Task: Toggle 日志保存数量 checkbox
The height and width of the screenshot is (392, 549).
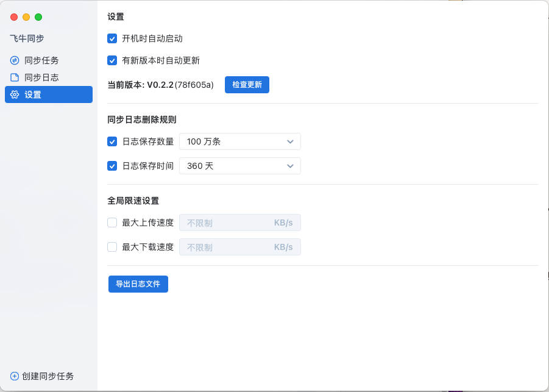Action: point(112,141)
